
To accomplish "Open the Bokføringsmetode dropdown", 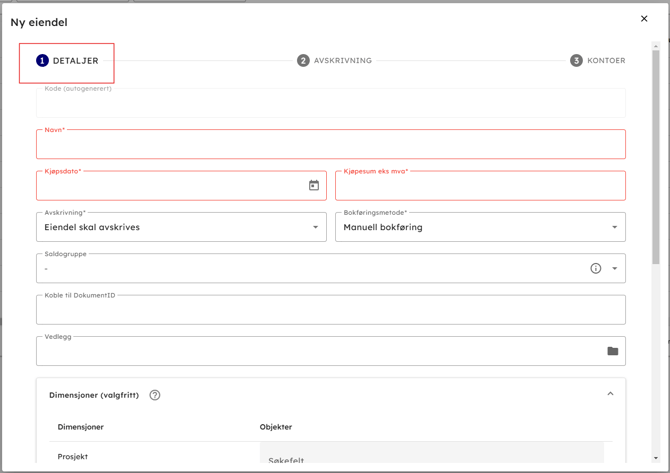I will pos(480,227).
